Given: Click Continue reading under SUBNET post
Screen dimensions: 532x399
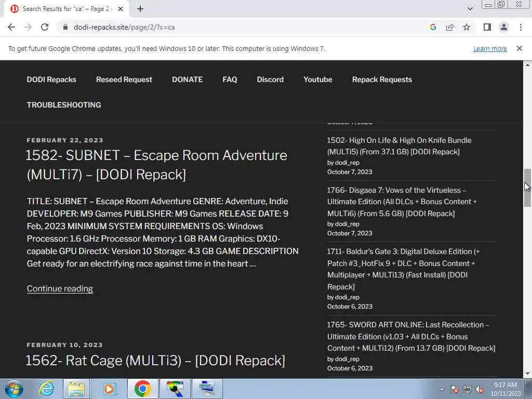Looking at the screenshot, I should coord(60,288).
